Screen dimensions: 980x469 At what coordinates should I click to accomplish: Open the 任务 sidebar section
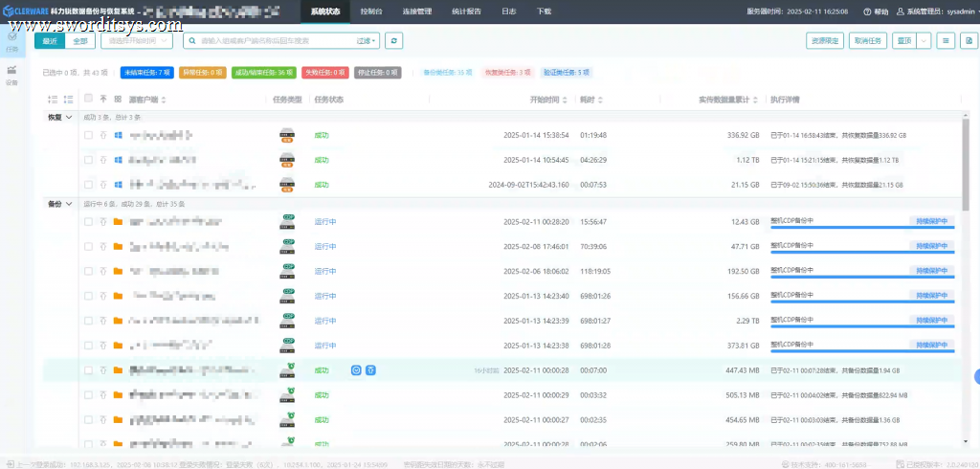pyautogui.click(x=11, y=41)
